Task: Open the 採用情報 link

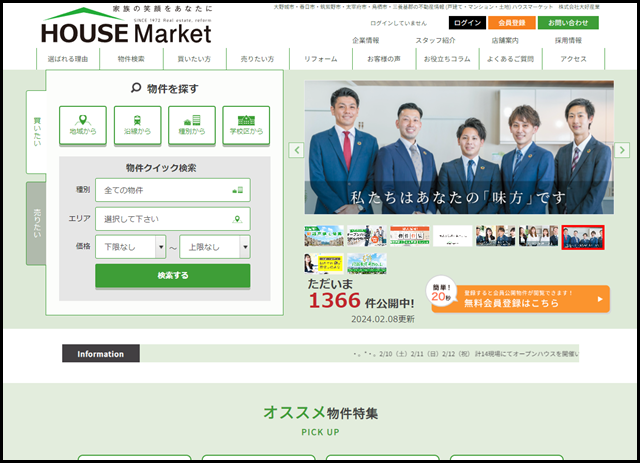Action: 568,40
